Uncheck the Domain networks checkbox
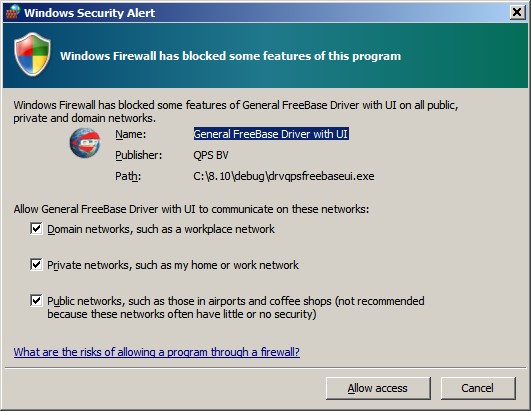Screen dimensions: 531x411 (36, 229)
